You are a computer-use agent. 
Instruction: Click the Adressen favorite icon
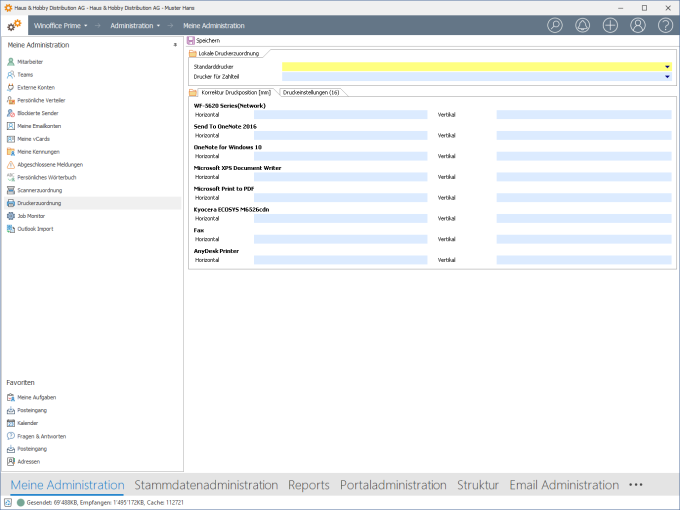[11, 461]
